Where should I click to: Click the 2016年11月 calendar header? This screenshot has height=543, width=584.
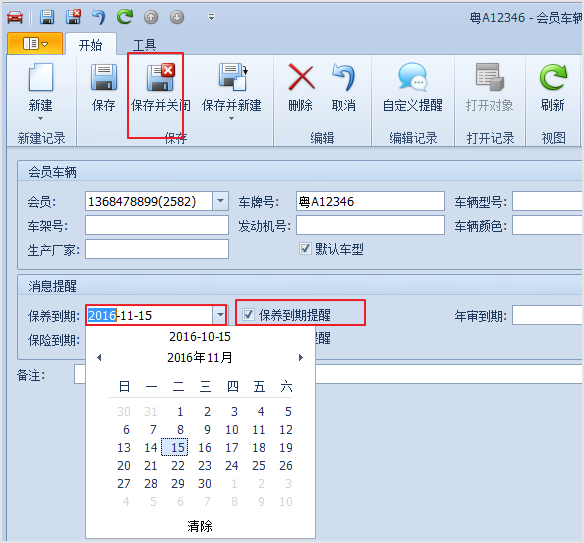coord(200,358)
